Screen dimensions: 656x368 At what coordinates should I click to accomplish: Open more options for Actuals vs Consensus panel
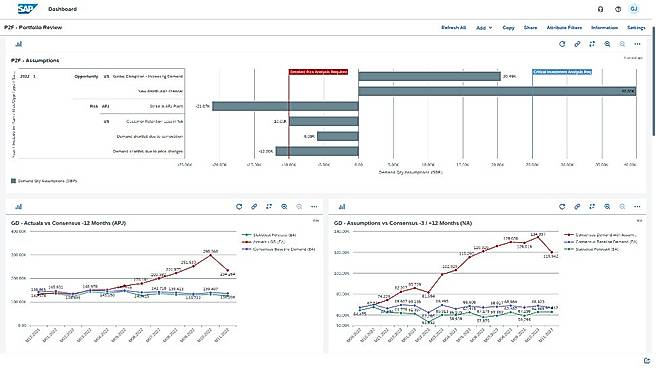pyautogui.click(x=314, y=207)
